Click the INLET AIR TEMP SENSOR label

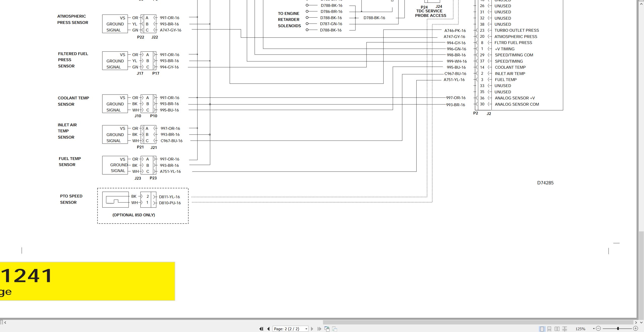pyautogui.click(x=67, y=131)
